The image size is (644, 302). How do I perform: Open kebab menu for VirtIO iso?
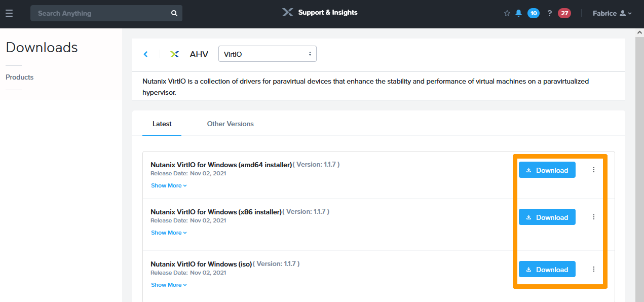point(594,269)
